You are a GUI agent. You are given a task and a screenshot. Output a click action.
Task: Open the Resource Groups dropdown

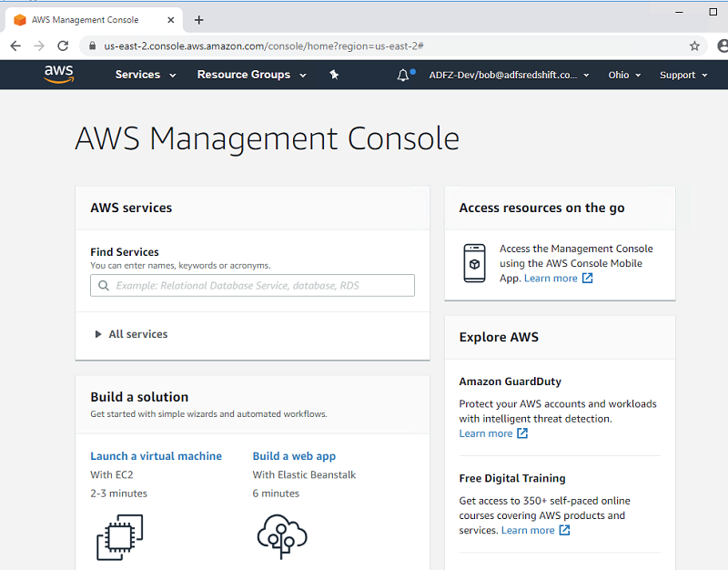point(252,75)
